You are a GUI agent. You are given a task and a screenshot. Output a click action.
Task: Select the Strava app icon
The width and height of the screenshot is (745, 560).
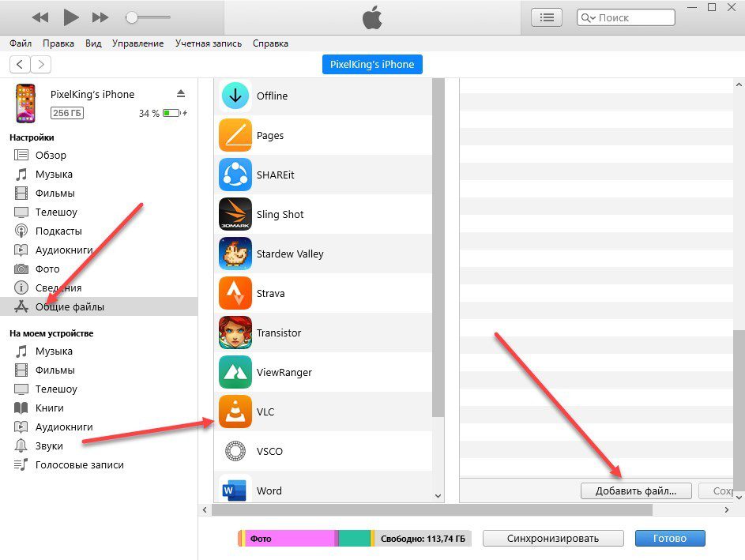point(235,293)
